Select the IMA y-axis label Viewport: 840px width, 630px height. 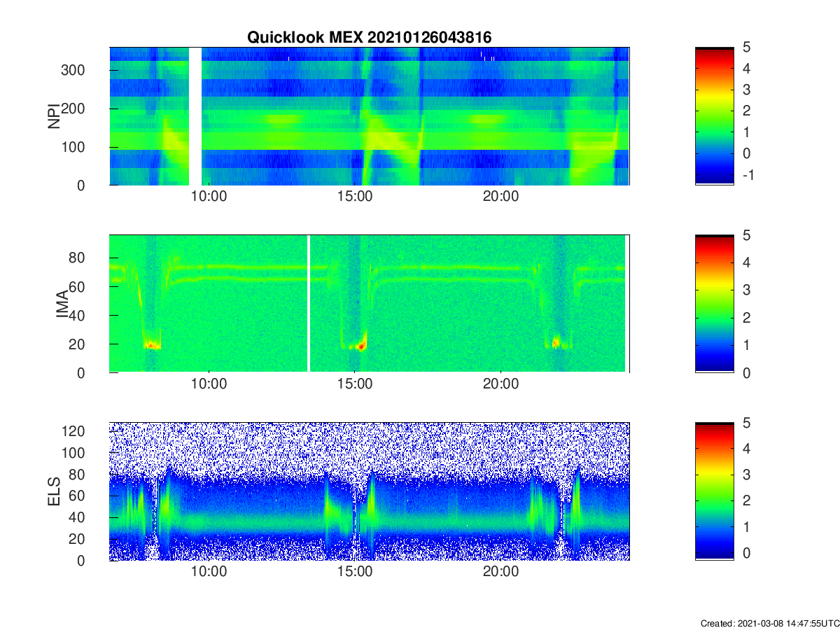[x=62, y=304]
